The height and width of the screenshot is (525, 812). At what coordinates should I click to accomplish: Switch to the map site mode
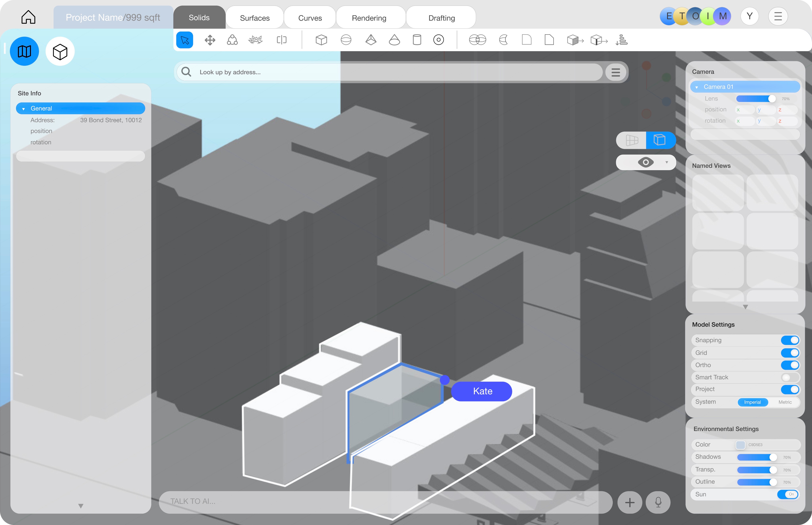pos(25,52)
